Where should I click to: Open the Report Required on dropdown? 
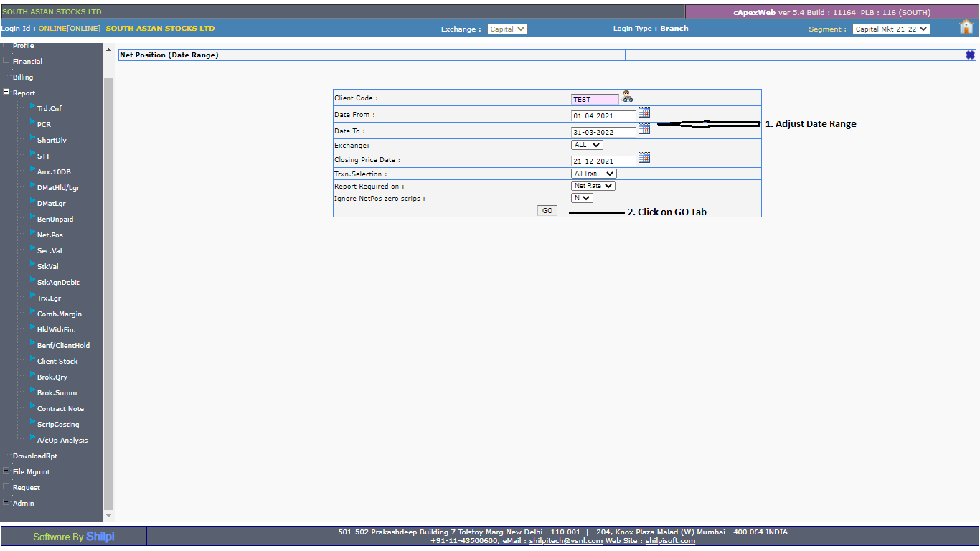(x=593, y=186)
